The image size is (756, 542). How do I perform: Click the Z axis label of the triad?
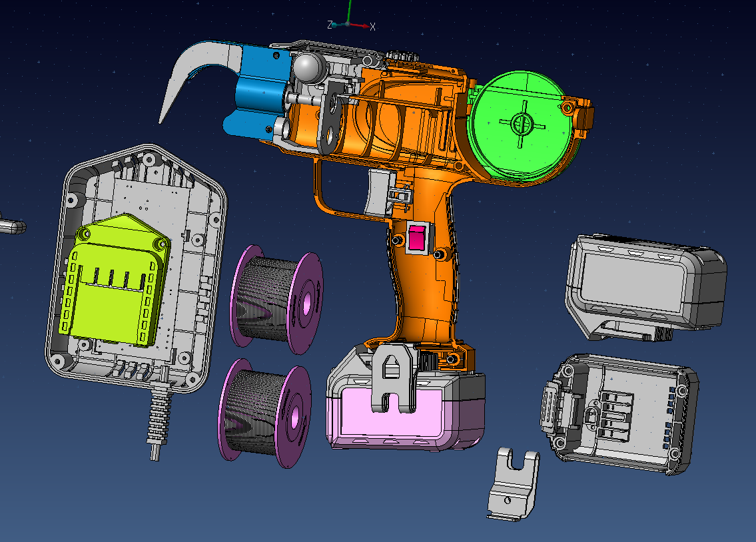330,25
